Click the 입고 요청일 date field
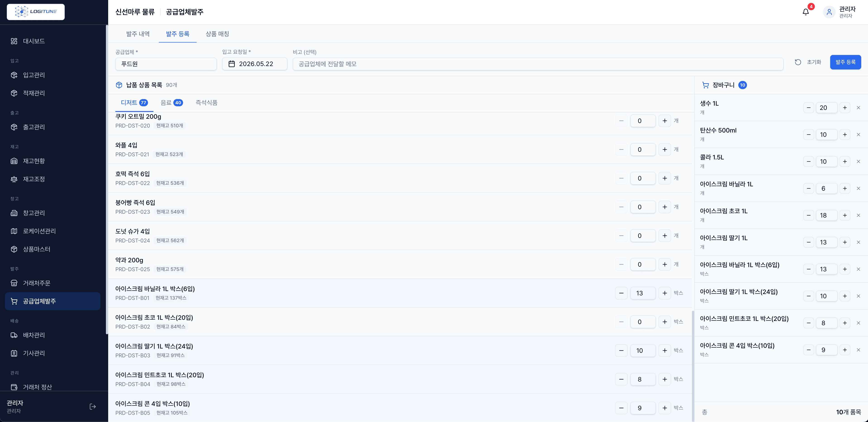The width and height of the screenshot is (868, 422). 255,64
